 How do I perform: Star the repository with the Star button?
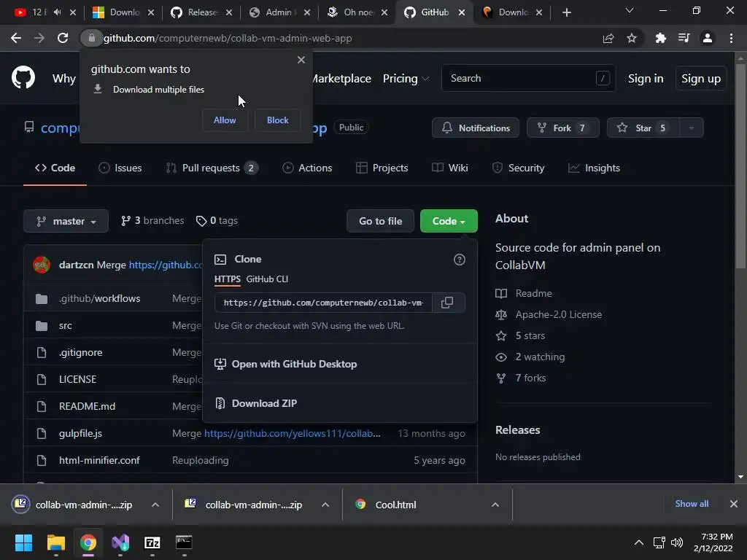coord(643,128)
